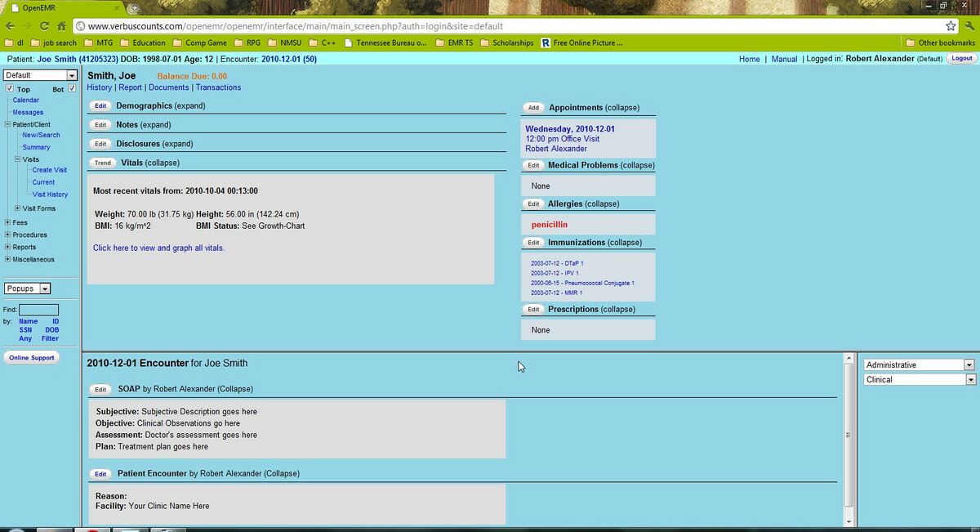This screenshot has height=532, width=980.
Task: Click the Online Support button
Action: coord(31,357)
